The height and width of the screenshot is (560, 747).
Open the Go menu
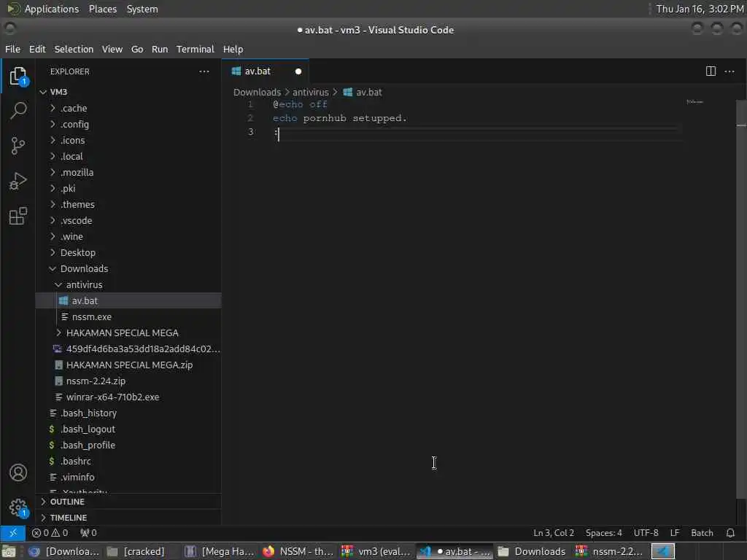137,49
